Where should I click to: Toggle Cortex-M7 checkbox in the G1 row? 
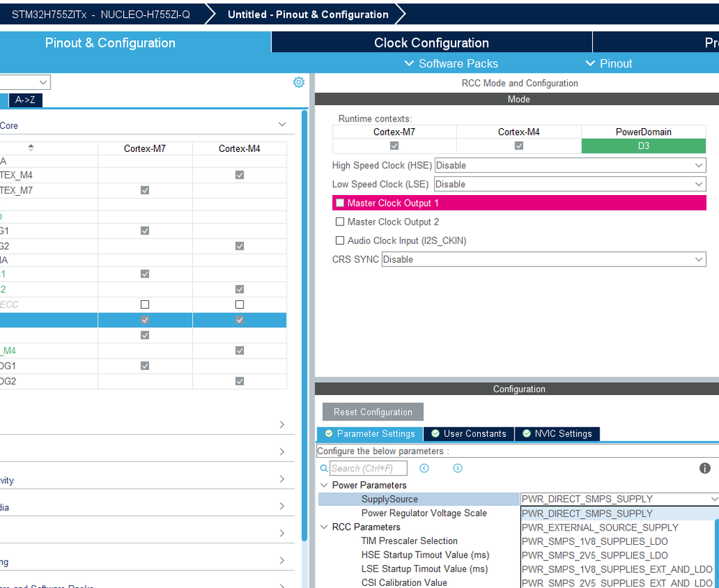coord(145,230)
